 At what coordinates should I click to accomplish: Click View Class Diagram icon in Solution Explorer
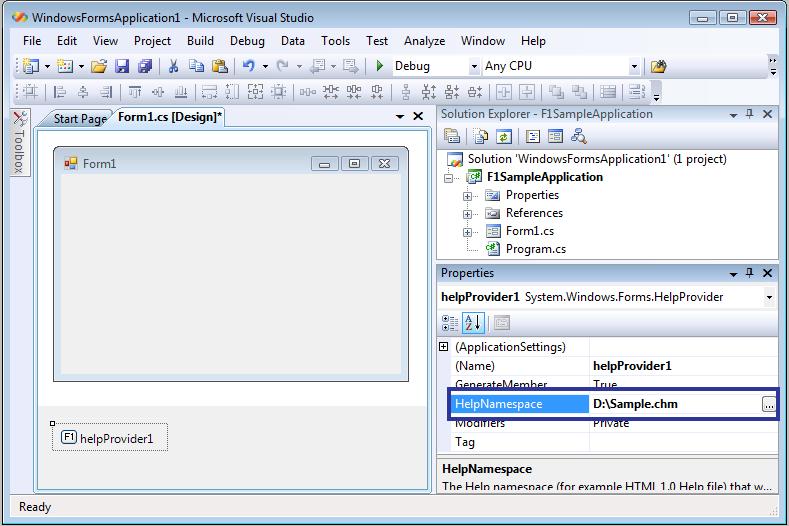tap(579, 136)
